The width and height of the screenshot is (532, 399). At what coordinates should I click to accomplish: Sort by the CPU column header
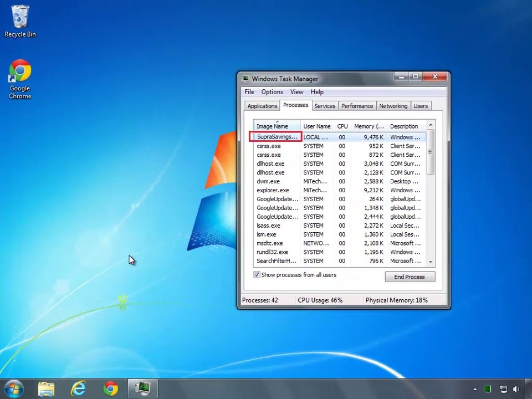tap(342, 126)
